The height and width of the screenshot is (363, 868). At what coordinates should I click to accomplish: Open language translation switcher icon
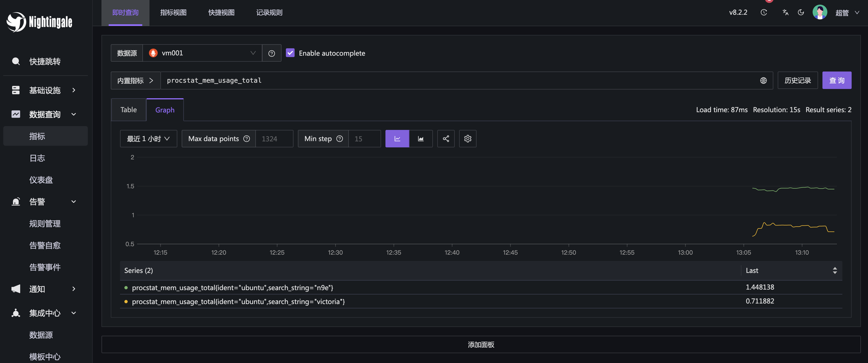pyautogui.click(x=785, y=13)
